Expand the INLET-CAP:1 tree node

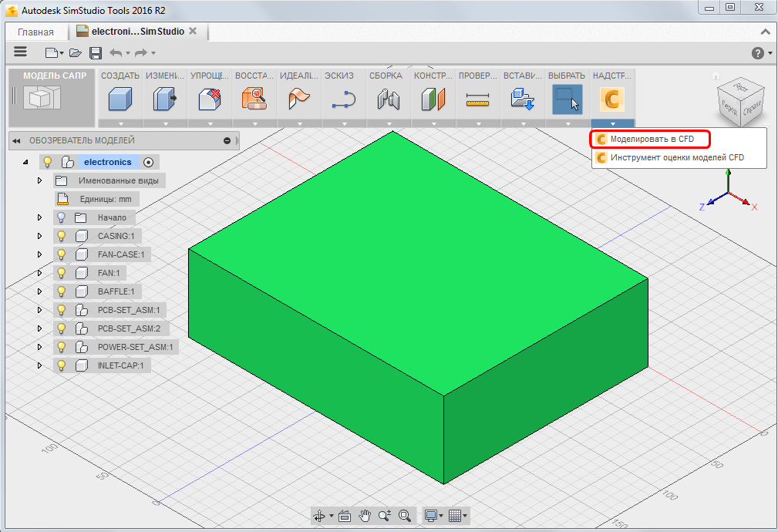tap(39, 365)
